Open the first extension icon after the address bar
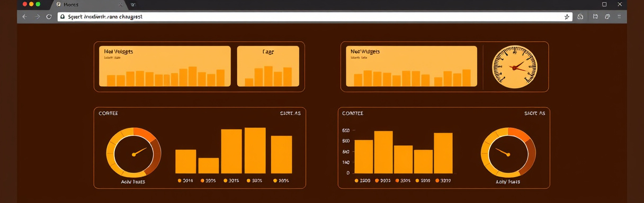This screenshot has width=644, height=203. click(x=580, y=17)
